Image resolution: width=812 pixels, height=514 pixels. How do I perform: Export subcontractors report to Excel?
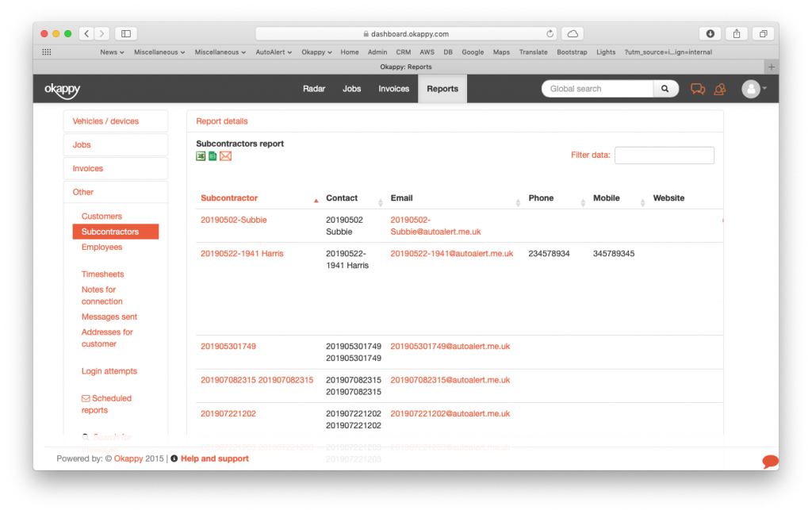coord(201,156)
